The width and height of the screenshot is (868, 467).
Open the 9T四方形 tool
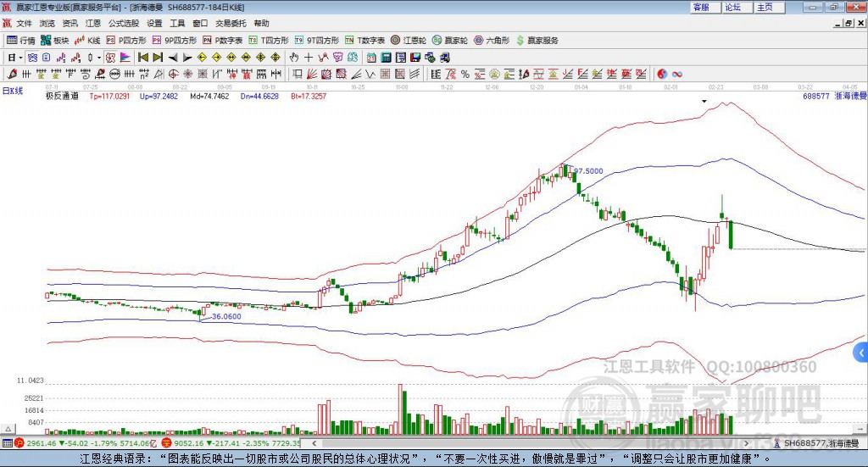coord(317,41)
